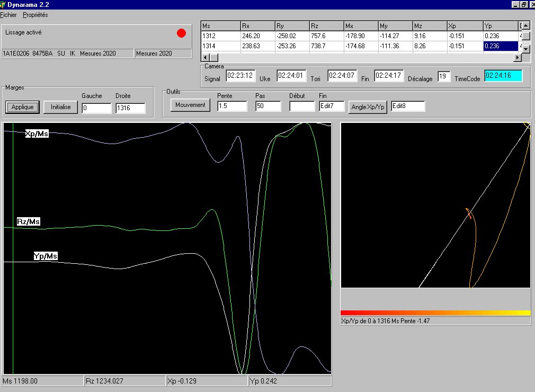Screen dimensions: 535x392
Task: Click the camera Fin time field 02:24:17
Action: tap(389, 76)
